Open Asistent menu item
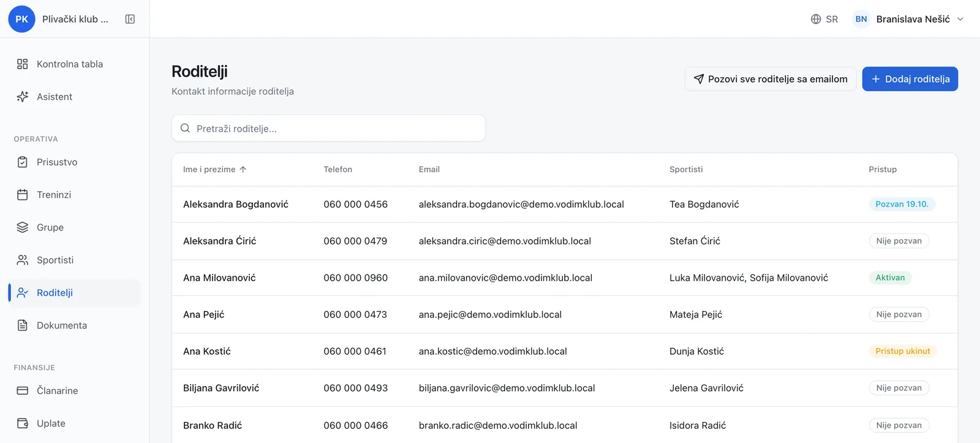 [75, 97]
